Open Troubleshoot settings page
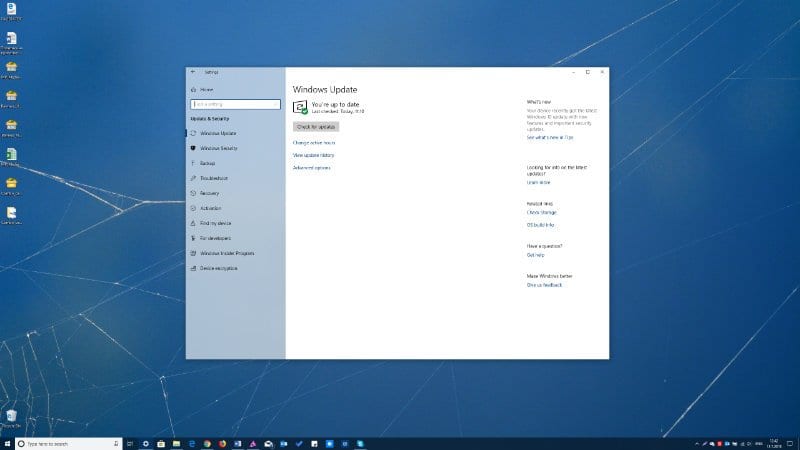Image resolution: width=800 pixels, height=450 pixels. [214, 178]
